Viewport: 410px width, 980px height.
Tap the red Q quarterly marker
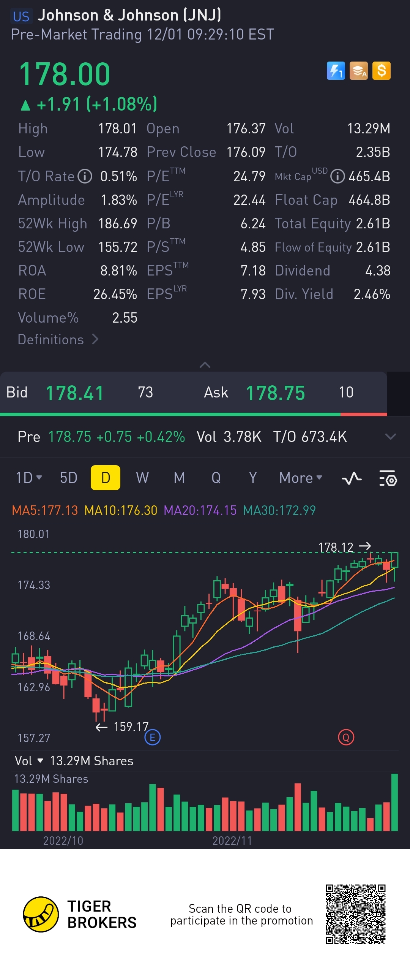pyautogui.click(x=346, y=738)
